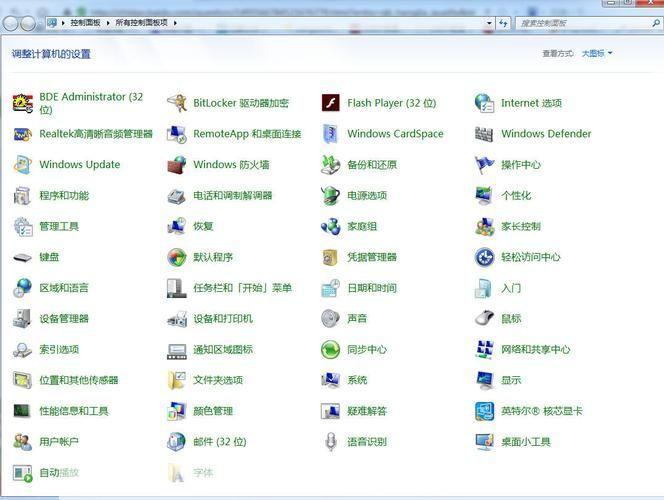664x500 pixels.
Task: Click the Back navigation button
Action: (x=11, y=23)
